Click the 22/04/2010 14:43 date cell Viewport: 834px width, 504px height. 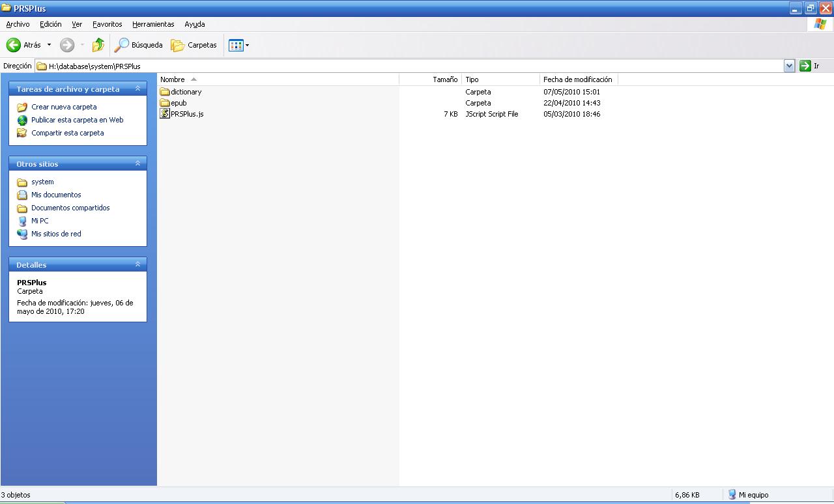[572, 103]
